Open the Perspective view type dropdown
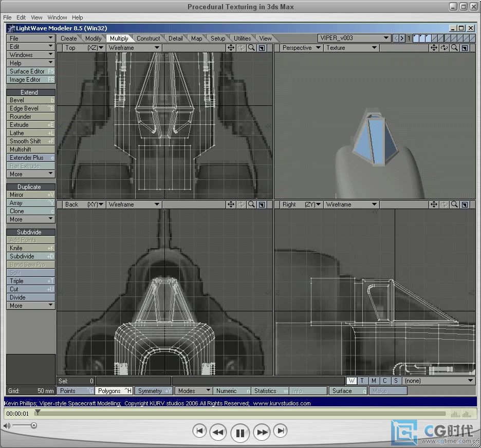The height and width of the screenshot is (448, 481). pos(301,48)
